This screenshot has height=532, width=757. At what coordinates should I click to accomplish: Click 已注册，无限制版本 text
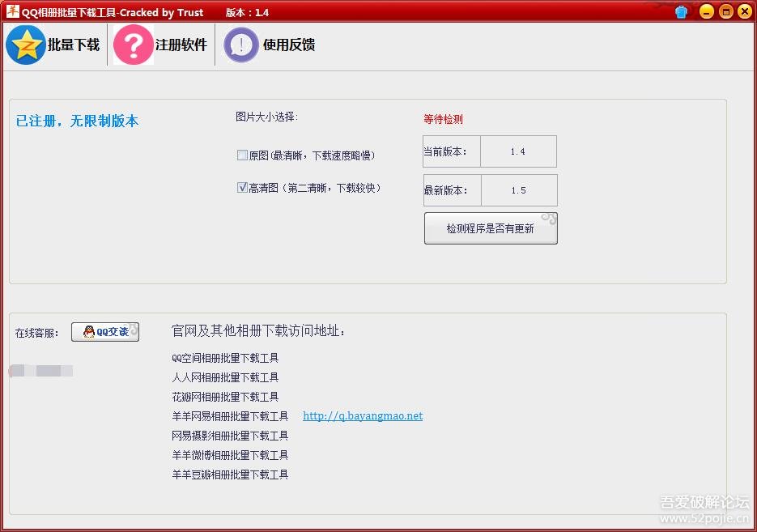click(x=77, y=121)
